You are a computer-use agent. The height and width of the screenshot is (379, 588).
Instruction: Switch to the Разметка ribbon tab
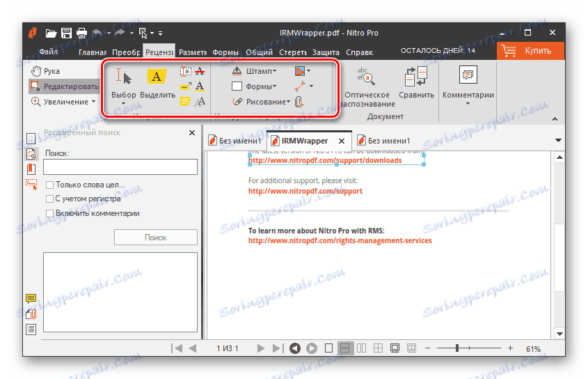click(192, 52)
